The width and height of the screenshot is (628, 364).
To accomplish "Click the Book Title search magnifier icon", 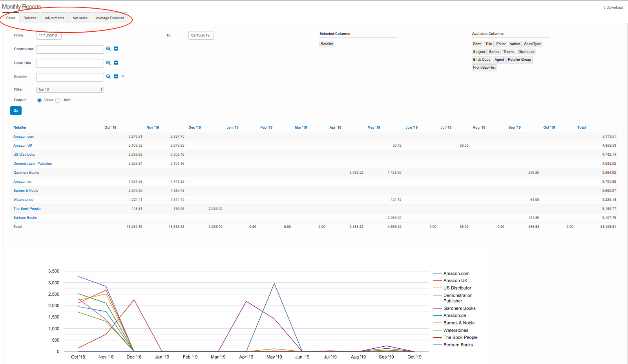I will pos(108,63).
